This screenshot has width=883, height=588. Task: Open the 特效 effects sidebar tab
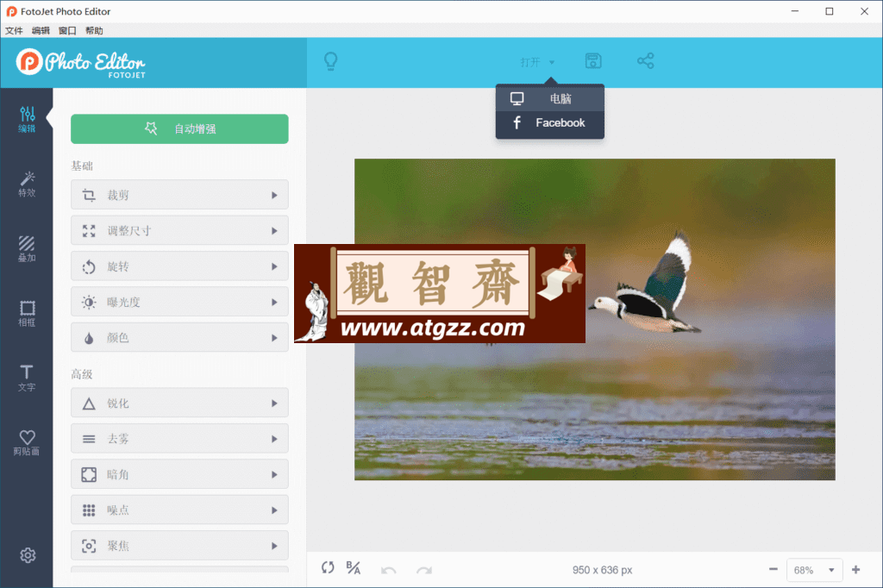pyautogui.click(x=27, y=185)
